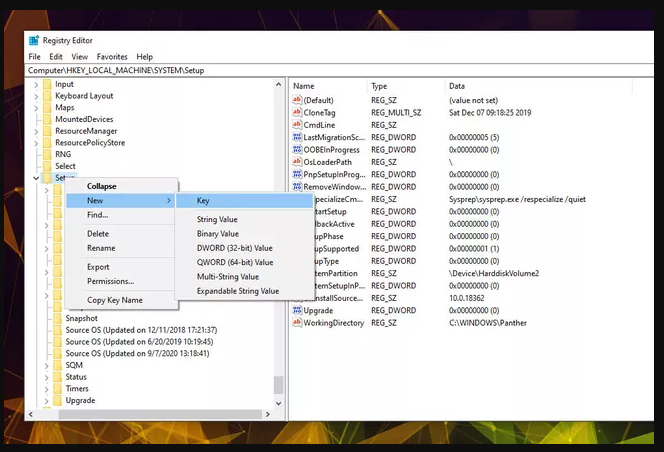Click the Select folder icon
This screenshot has height=452, width=664.
click(47, 166)
